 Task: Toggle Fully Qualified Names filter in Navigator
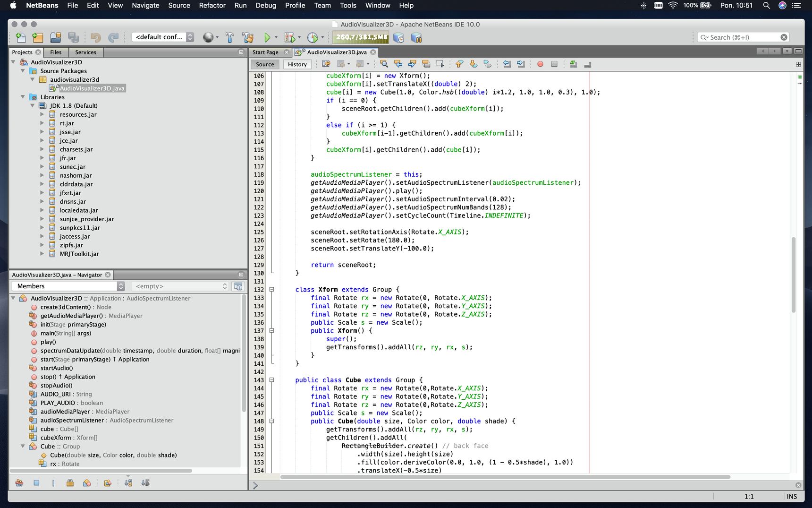tap(108, 482)
